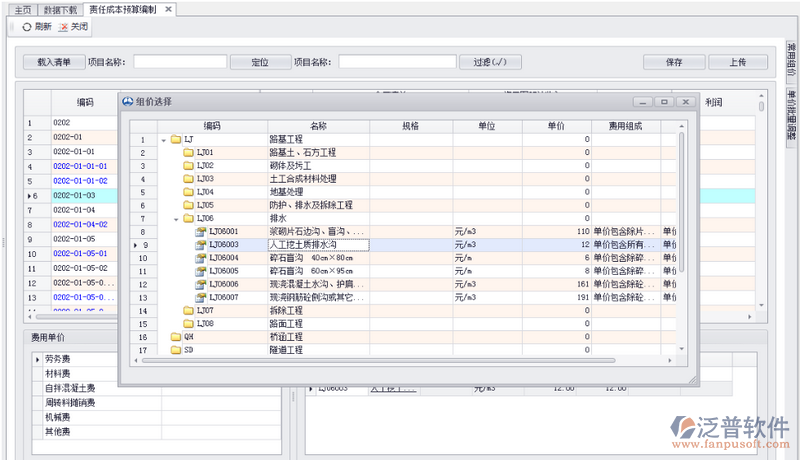Image resolution: width=800 pixels, height=460 pixels.
Task: Select the LJ04 folder icon
Action: click(x=188, y=192)
